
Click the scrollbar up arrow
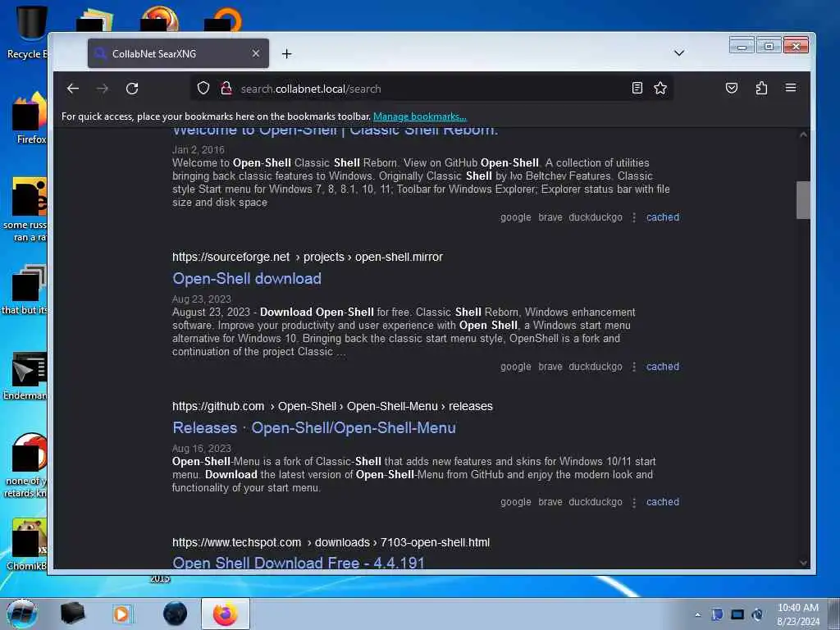coord(803,135)
